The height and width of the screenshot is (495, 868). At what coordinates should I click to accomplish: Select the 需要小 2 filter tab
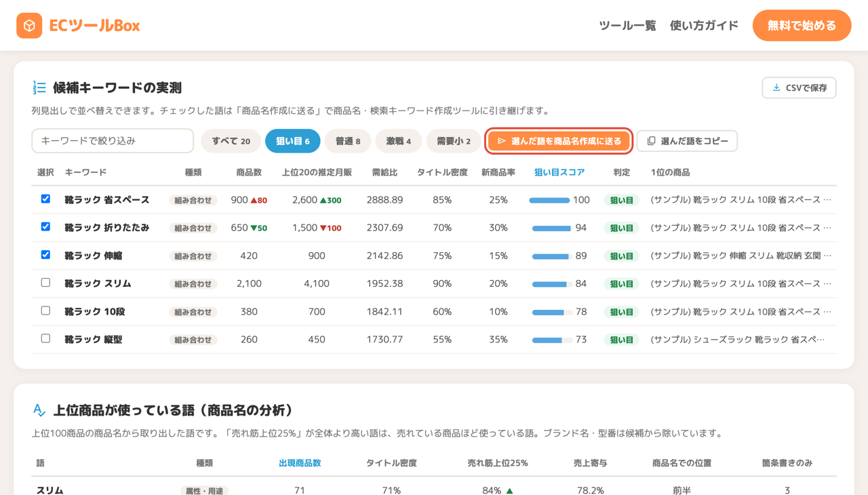453,141
